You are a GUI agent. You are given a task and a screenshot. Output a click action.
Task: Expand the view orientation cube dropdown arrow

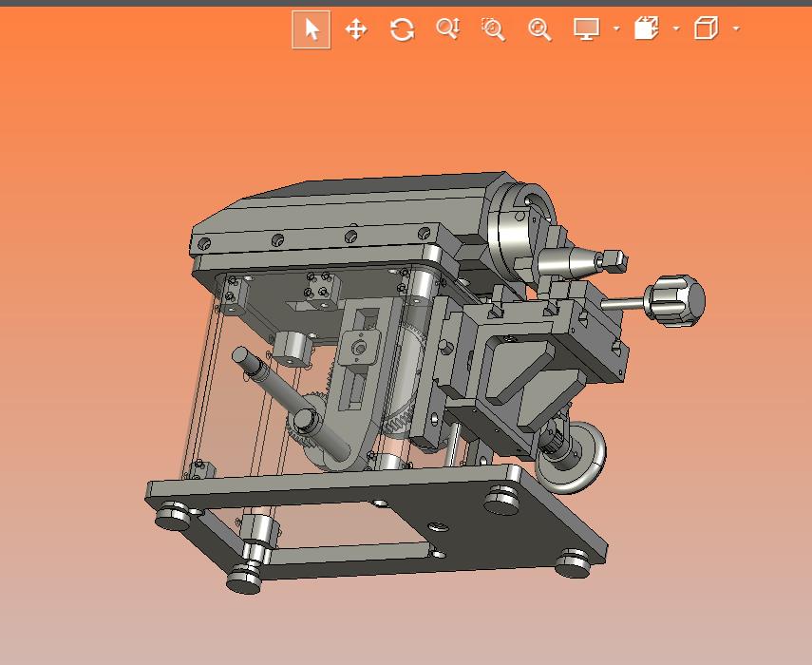coord(736,28)
